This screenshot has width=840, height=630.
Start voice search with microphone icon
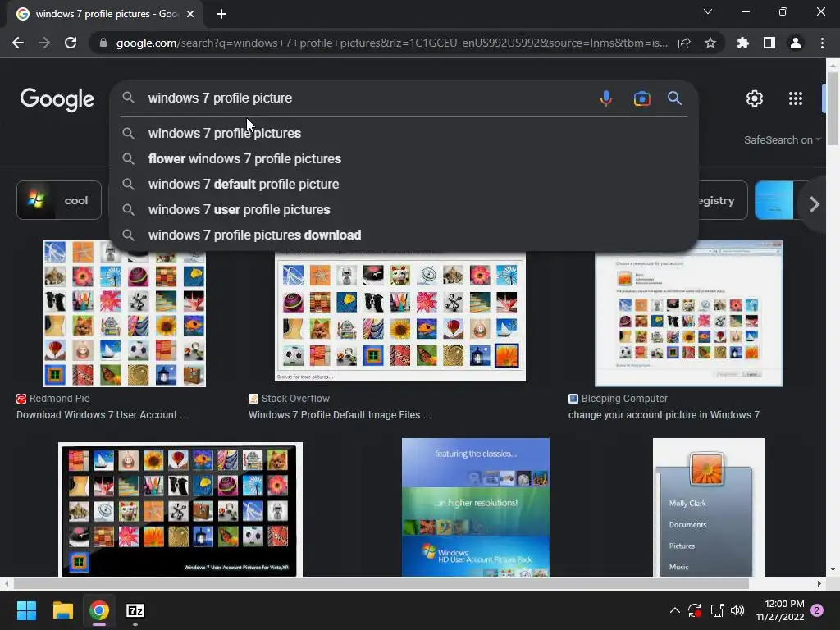606,98
